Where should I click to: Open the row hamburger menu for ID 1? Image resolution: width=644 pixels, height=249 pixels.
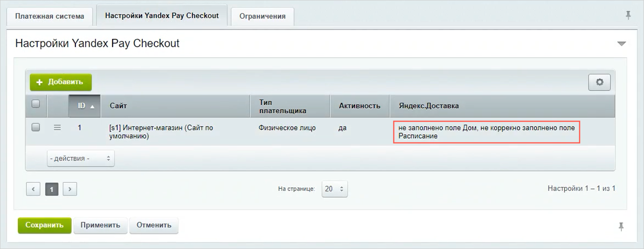coord(57,128)
